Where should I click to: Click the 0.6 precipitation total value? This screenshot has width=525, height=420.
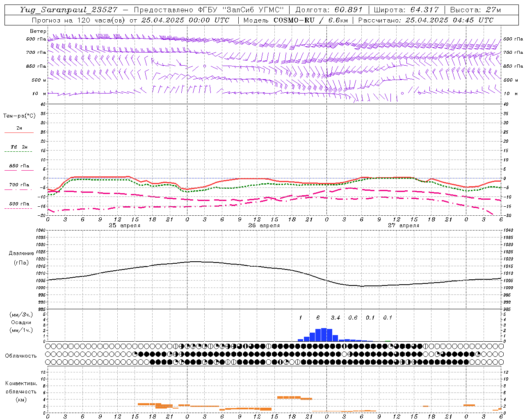click(x=353, y=317)
